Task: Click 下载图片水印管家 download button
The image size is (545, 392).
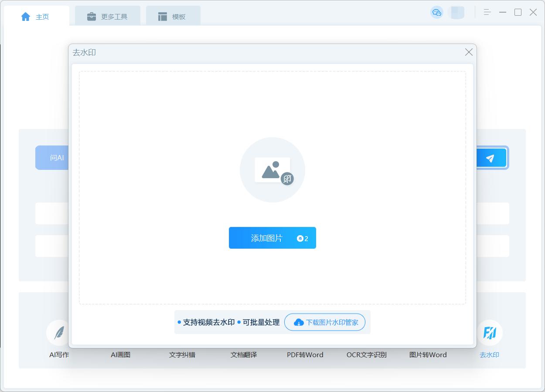Action: click(325, 322)
